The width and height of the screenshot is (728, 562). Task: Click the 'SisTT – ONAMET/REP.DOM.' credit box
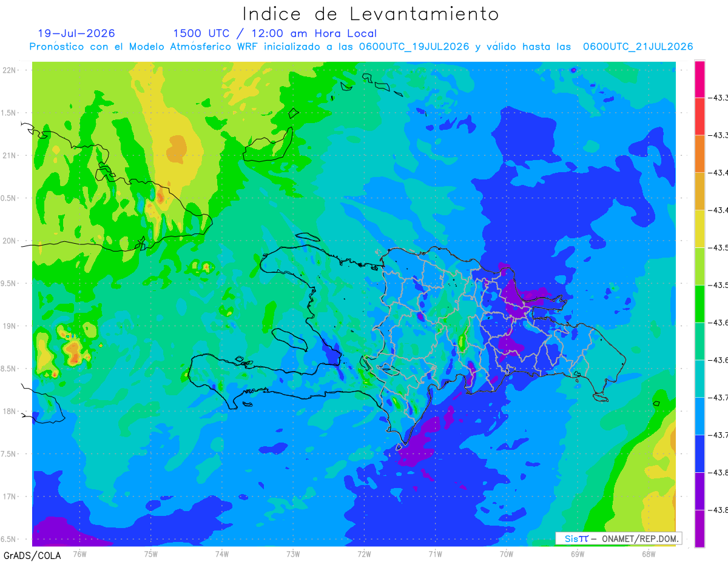click(x=619, y=538)
